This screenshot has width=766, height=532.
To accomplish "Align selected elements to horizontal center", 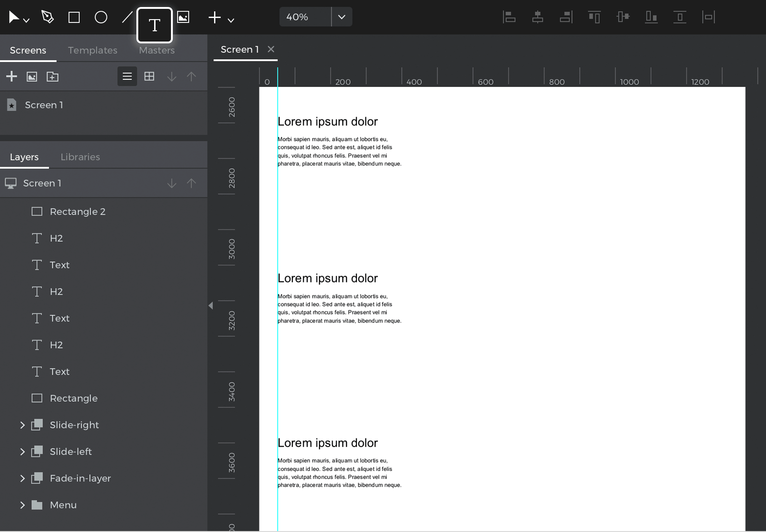I will point(538,17).
